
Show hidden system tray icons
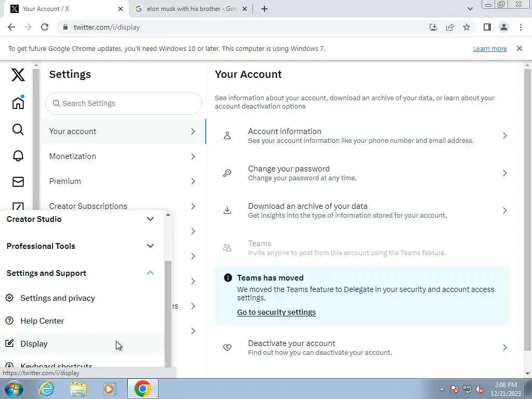click(442, 390)
